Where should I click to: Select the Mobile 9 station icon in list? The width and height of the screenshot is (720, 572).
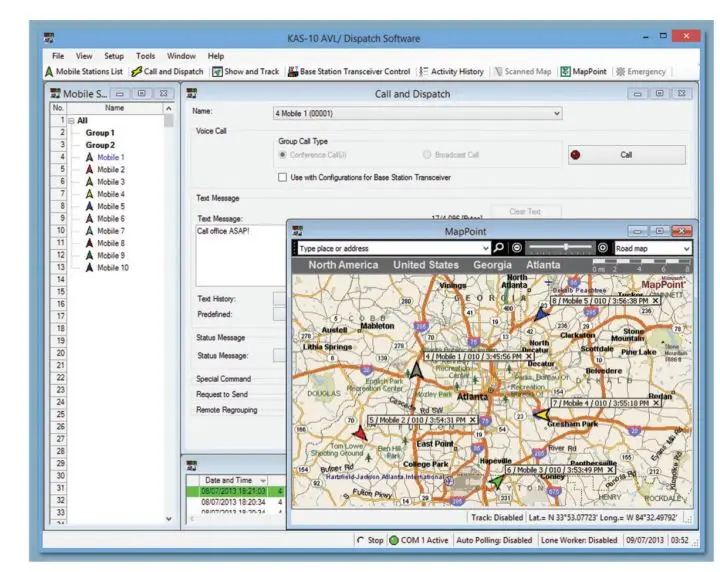coord(90,255)
